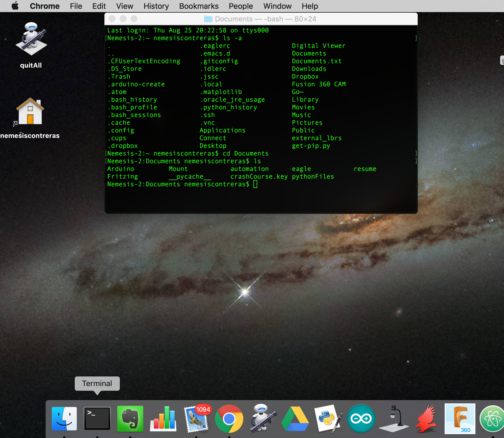Open Finder from the Dock
This screenshot has width=504, height=438.
coord(65,418)
